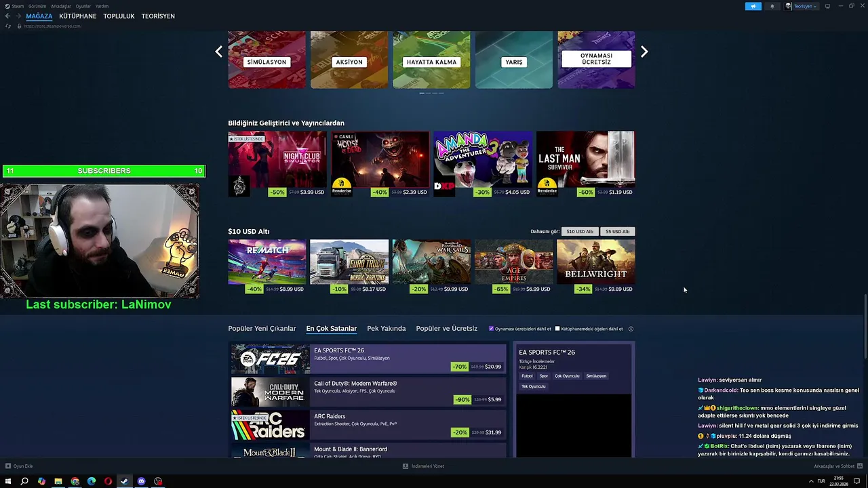Image resolution: width=868 pixels, height=488 pixels.
Task: Open Discord from the taskbar
Action: coord(141,481)
